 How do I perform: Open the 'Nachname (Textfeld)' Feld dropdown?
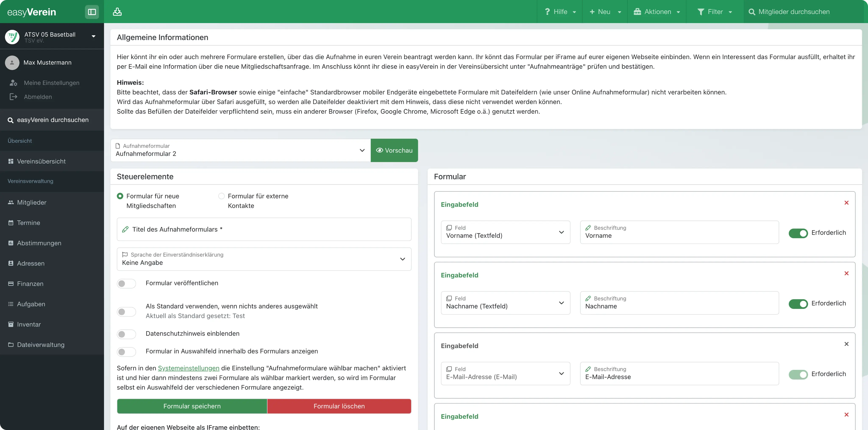(505, 303)
